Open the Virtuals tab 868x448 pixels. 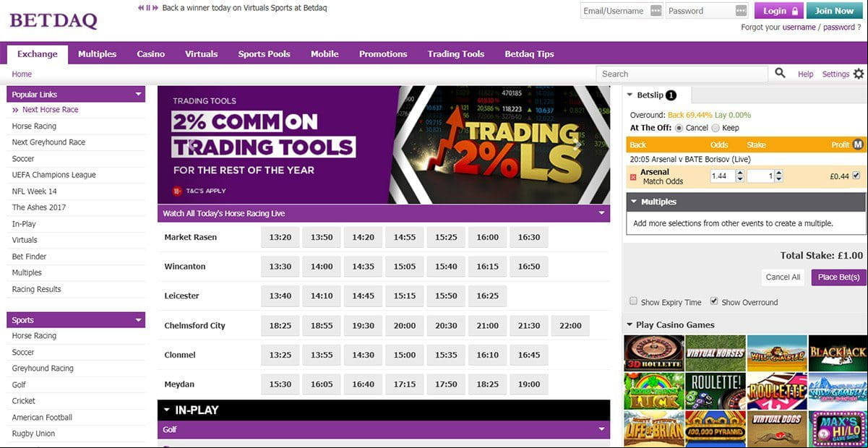pos(201,54)
